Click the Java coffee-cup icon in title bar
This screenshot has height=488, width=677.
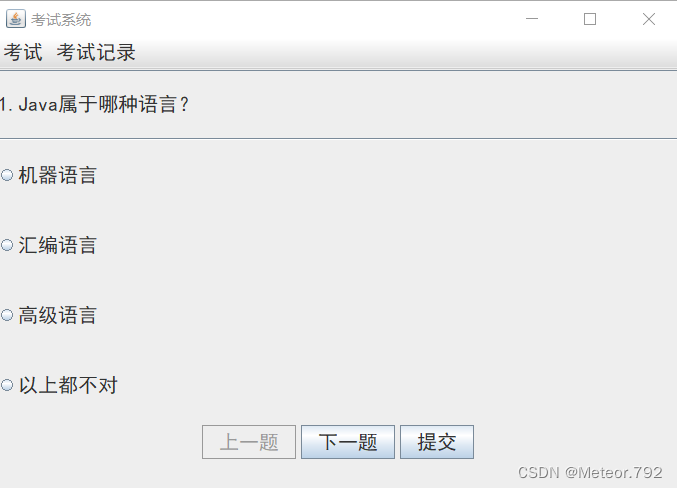(x=16, y=19)
